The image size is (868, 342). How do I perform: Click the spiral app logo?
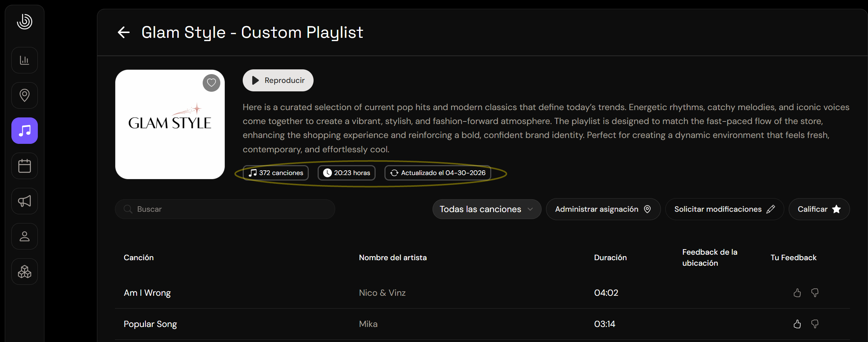25,21
